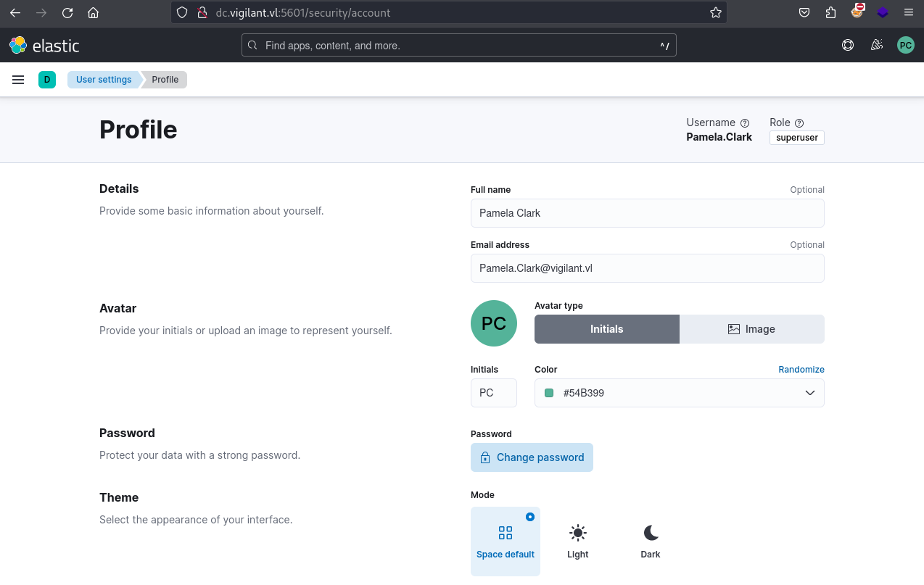The width and height of the screenshot is (924, 585).
Task: Open the purple extension icon in toolbar
Action: point(883,12)
